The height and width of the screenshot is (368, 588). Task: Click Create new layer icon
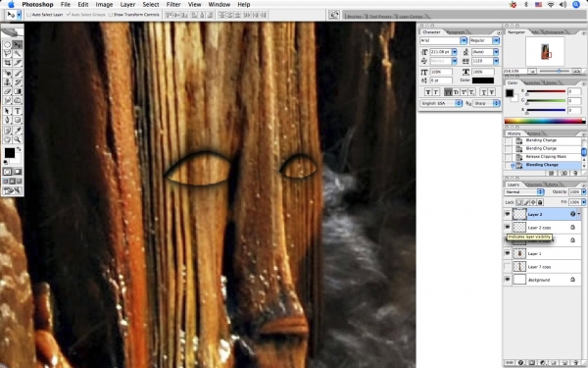564,363
